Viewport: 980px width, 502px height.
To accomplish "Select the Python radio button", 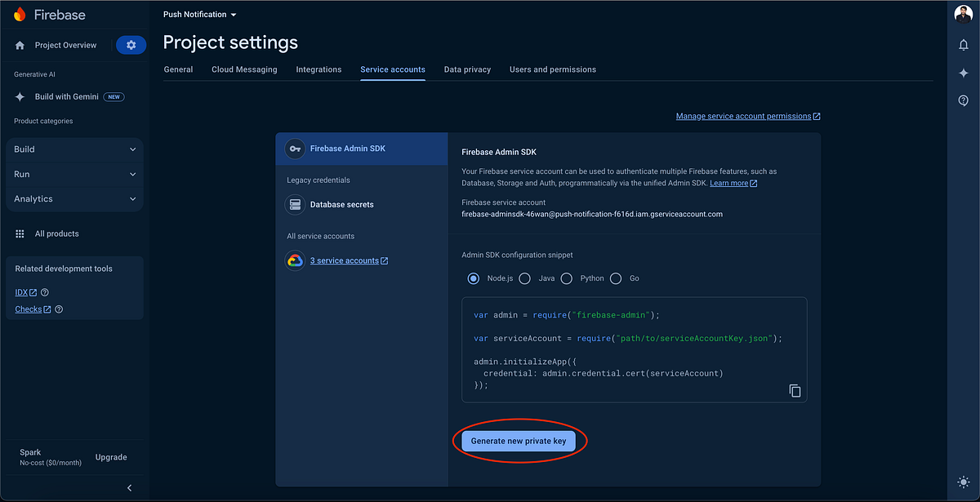I will coord(566,278).
